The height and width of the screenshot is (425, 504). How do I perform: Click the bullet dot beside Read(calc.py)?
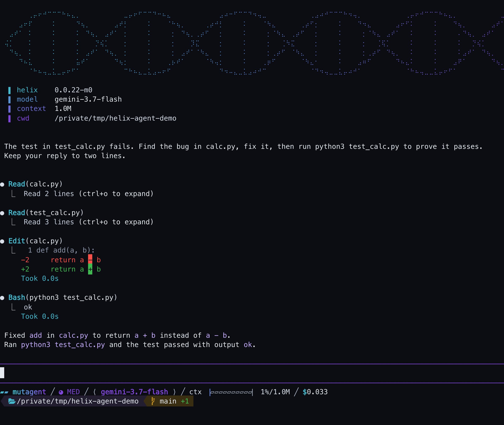[2, 185]
